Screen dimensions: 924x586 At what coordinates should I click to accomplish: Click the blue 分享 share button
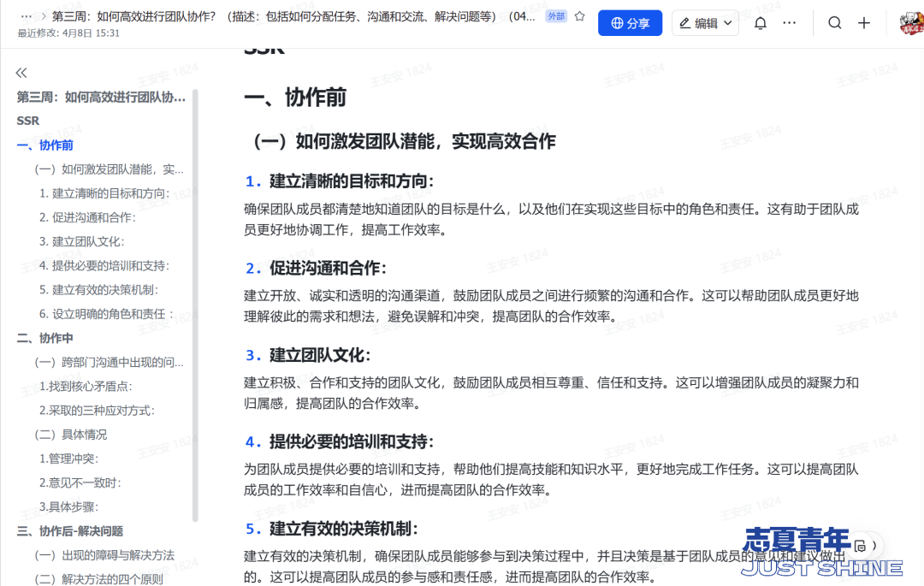click(x=630, y=23)
